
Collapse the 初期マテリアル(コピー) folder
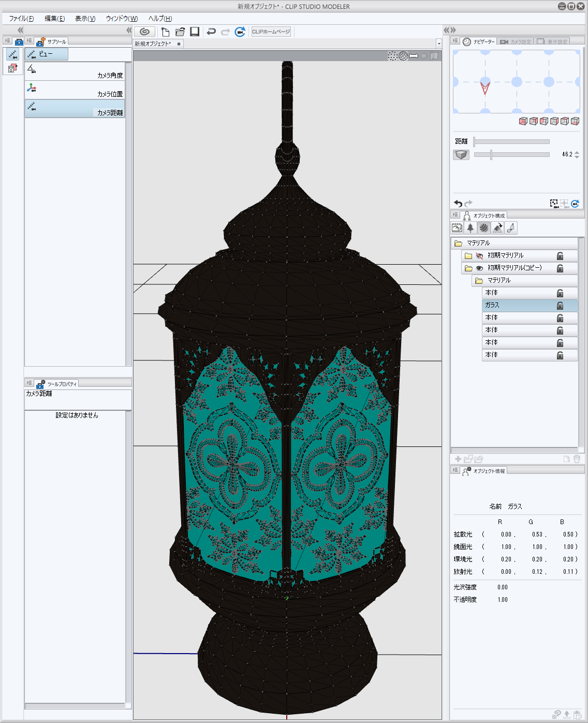pyautogui.click(x=468, y=268)
